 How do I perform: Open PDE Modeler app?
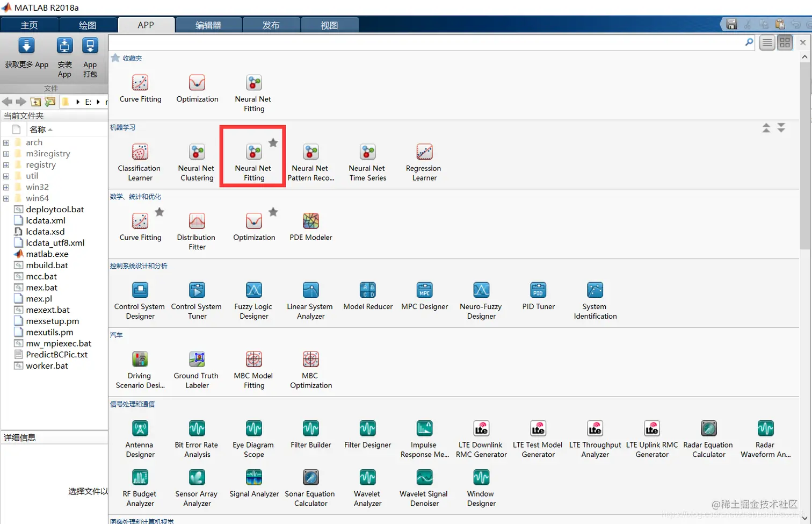pyautogui.click(x=310, y=226)
